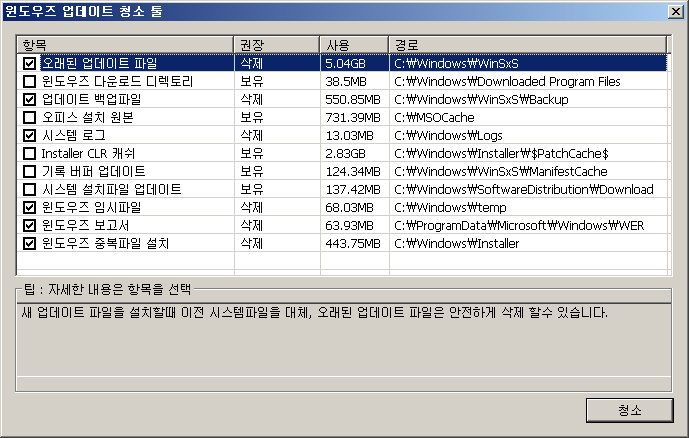Check the 오피스 설치 원본 checkbox
Viewport: 689px width, 438px height.
click(x=29, y=117)
